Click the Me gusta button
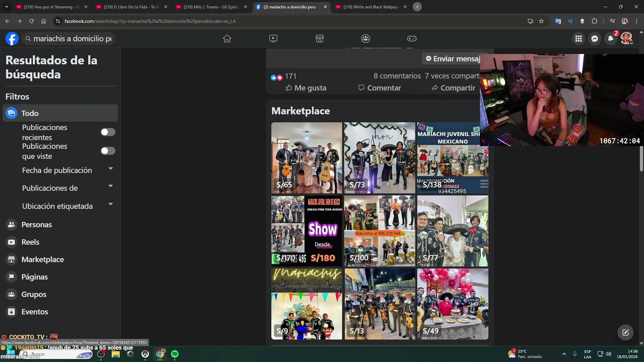644x362 pixels. point(306,87)
